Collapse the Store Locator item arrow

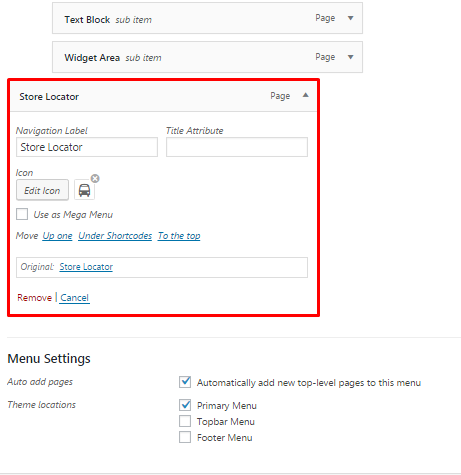(x=305, y=95)
